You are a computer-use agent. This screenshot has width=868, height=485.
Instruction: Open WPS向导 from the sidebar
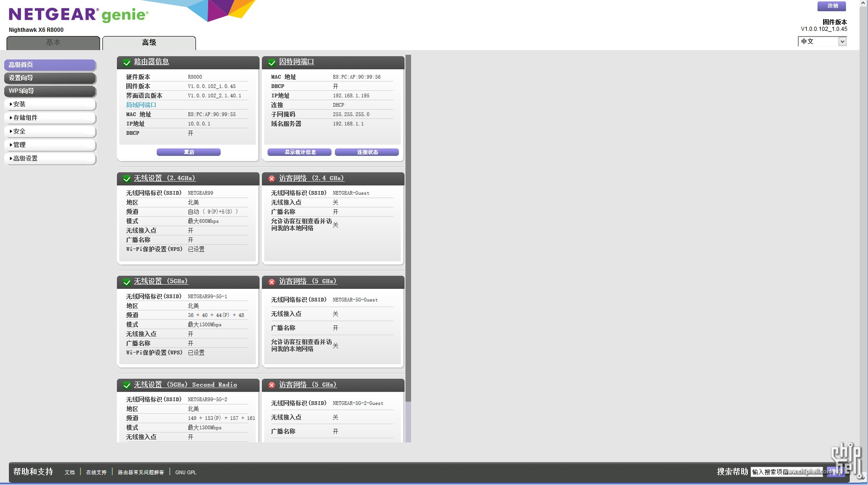tap(50, 91)
